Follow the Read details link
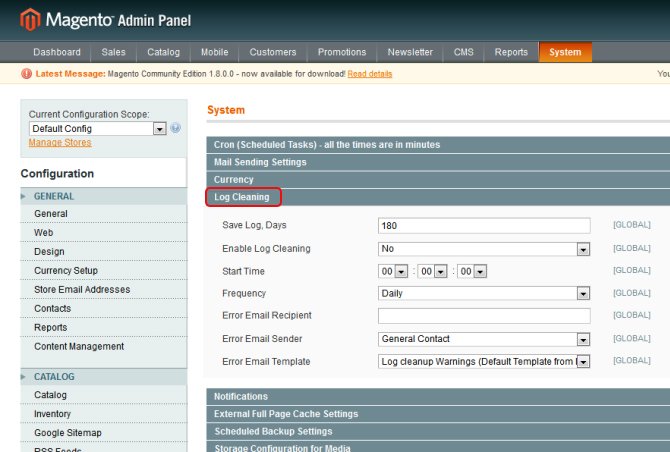This screenshot has height=452, width=670. [x=370, y=74]
